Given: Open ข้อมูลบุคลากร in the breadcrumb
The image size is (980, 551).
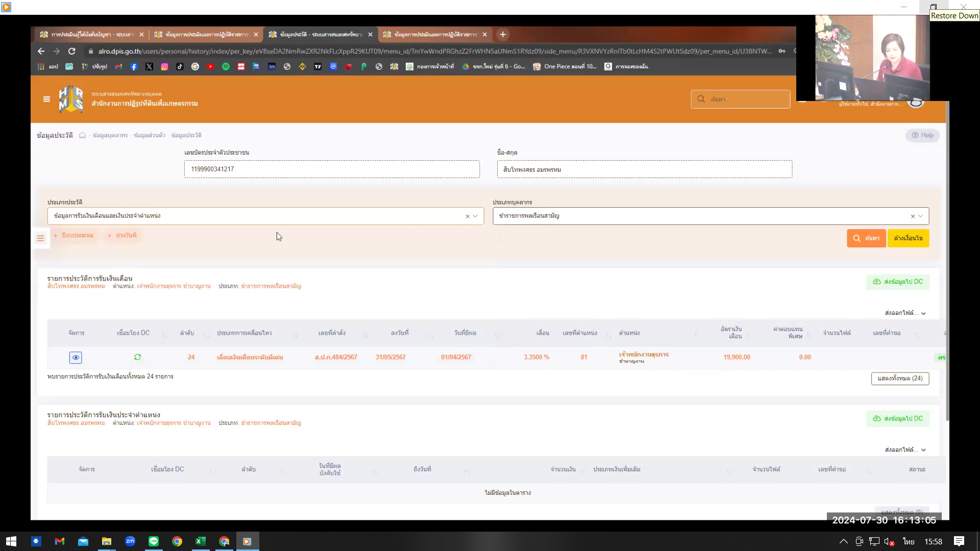Looking at the screenshot, I should [110, 135].
